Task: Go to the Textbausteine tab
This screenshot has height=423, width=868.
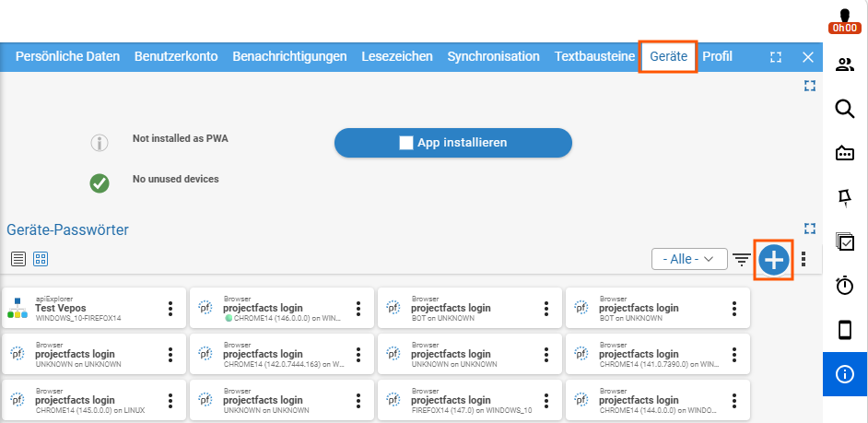Action: coord(594,56)
